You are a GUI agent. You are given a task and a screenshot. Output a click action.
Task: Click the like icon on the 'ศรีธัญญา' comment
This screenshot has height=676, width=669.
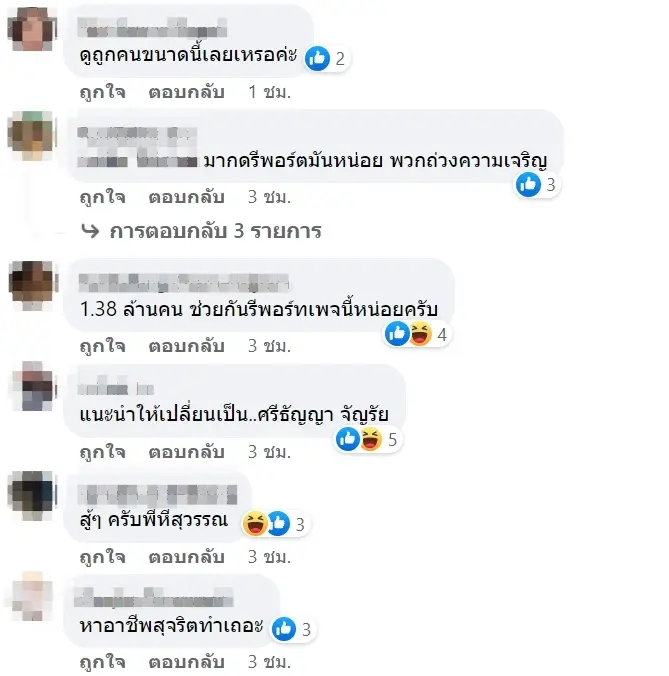(347, 439)
